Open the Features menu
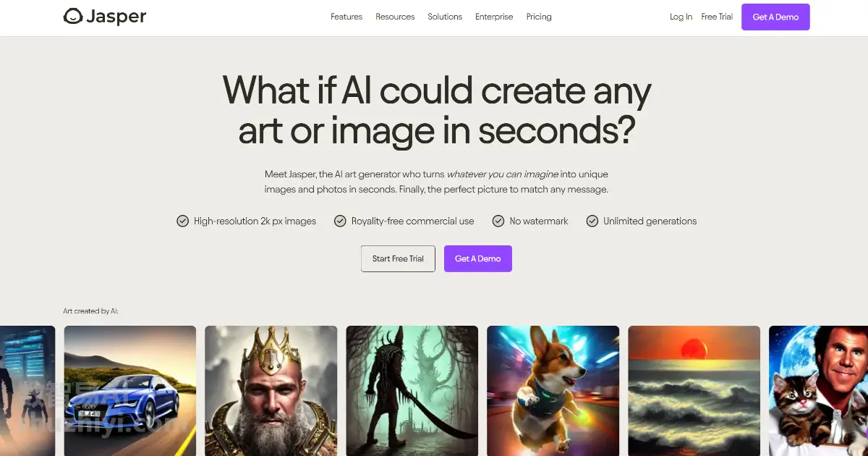The image size is (868, 456). point(346,17)
